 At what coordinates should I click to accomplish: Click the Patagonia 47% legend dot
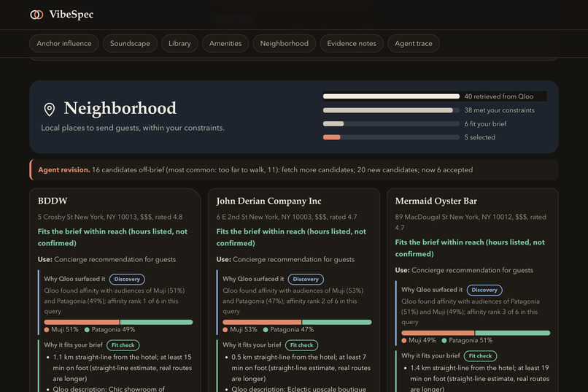pyautogui.click(x=266, y=330)
